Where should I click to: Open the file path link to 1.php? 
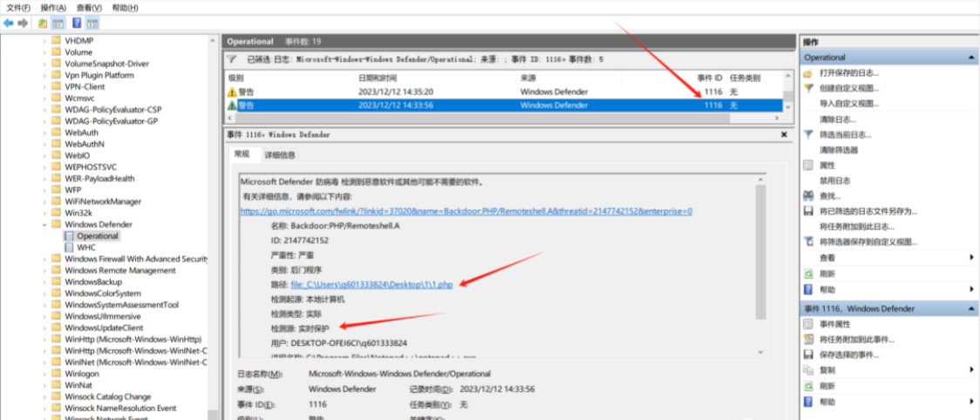coord(371,285)
